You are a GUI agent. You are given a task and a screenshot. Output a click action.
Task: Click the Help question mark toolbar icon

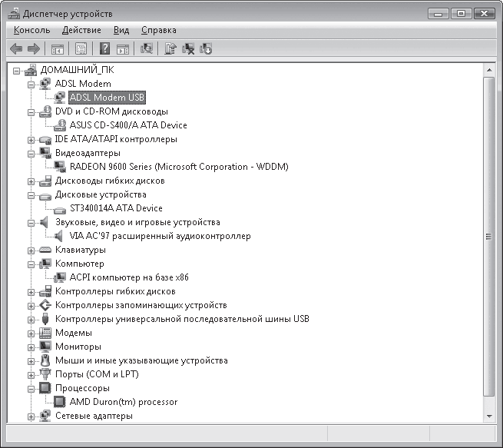(104, 49)
